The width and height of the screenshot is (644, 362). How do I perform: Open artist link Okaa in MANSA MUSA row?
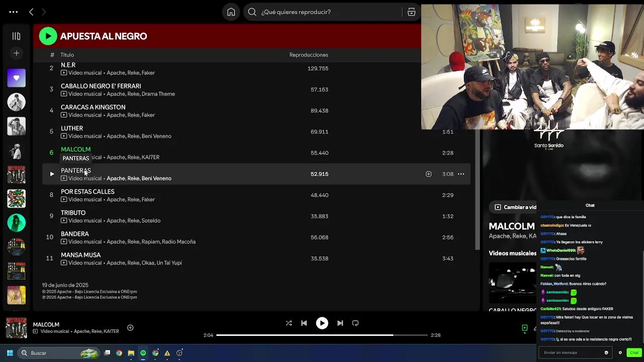coord(147,263)
